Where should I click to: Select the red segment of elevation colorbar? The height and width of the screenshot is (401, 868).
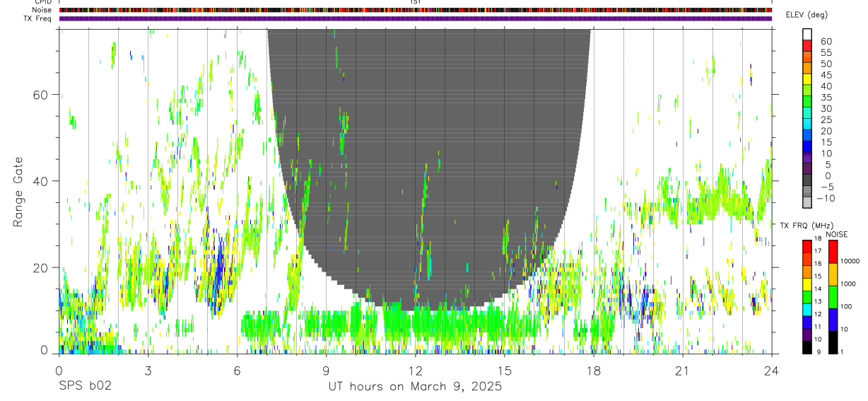[x=807, y=46]
